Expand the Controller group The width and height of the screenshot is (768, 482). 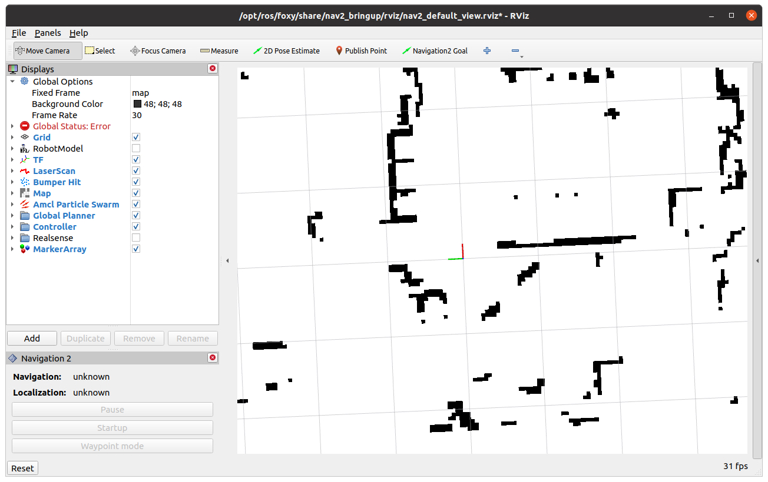12,227
